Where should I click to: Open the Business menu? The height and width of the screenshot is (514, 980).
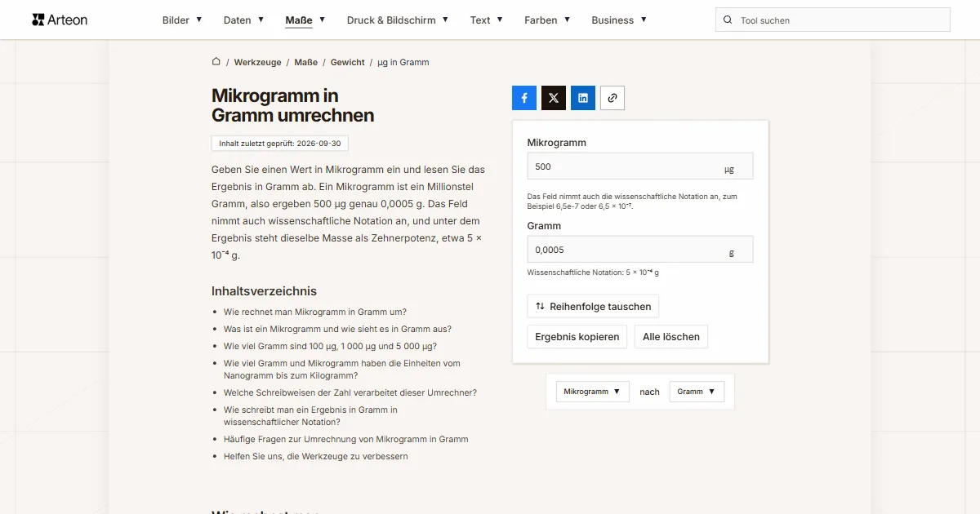tap(619, 20)
